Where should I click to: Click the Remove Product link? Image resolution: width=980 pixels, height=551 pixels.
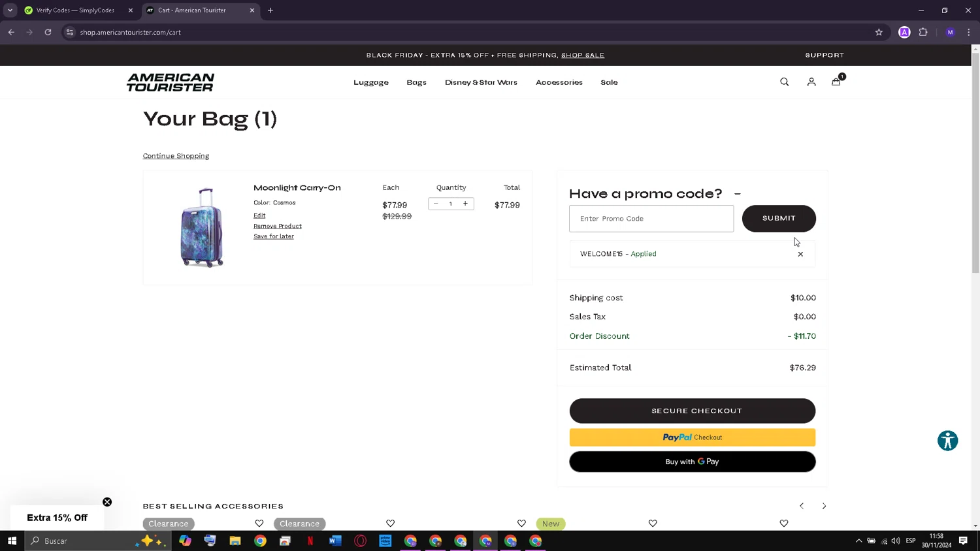tap(278, 226)
